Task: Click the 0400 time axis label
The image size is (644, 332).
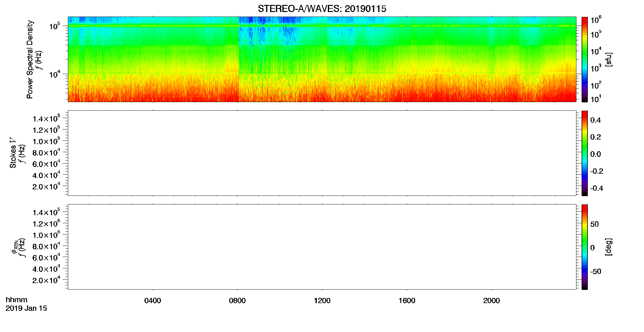Action: coord(153,301)
